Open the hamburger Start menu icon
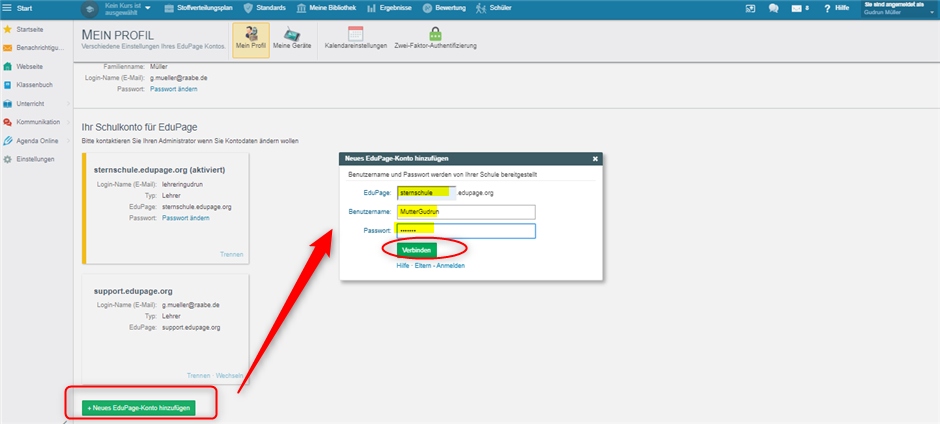This screenshot has height=424, width=940. coord(7,8)
